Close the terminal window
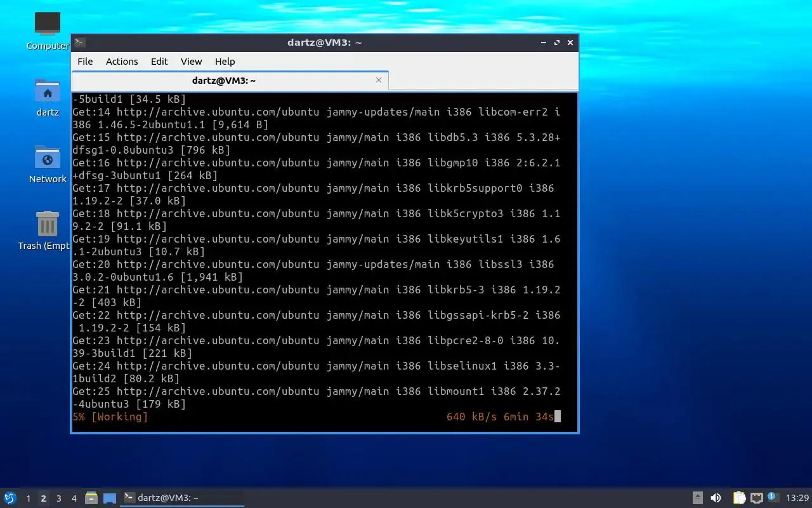Image resolution: width=812 pixels, height=508 pixels. click(x=570, y=43)
